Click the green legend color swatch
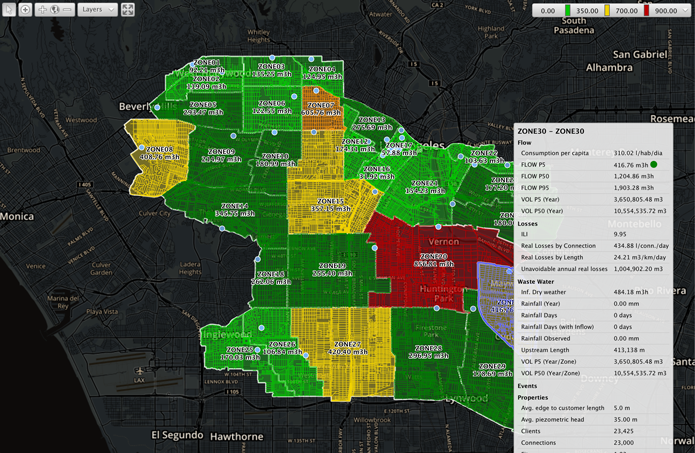This screenshot has width=695, height=453. pyautogui.click(x=568, y=10)
